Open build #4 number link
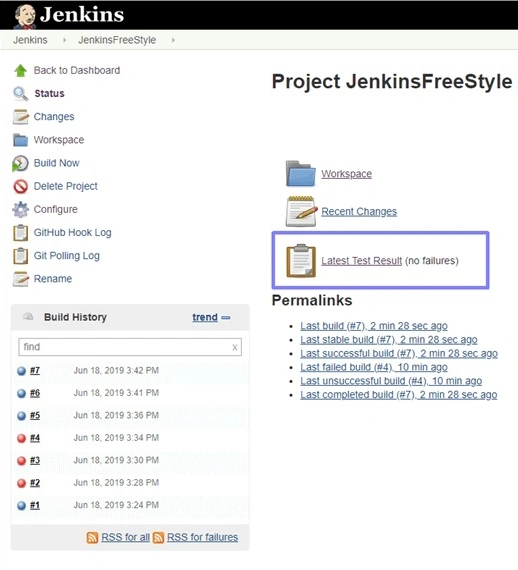The image size is (518, 570). [35, 438]
